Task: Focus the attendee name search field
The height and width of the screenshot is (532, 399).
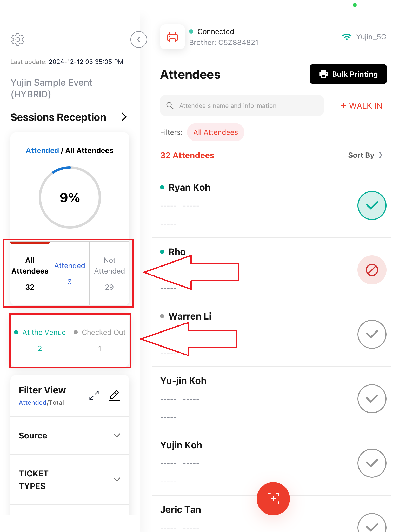Action: [x=242, y=105]
